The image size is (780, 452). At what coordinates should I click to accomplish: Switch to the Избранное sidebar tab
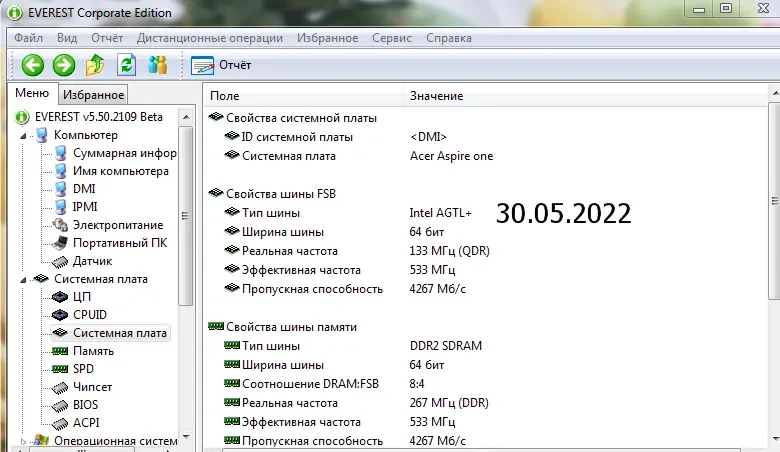tap(94, 94)
